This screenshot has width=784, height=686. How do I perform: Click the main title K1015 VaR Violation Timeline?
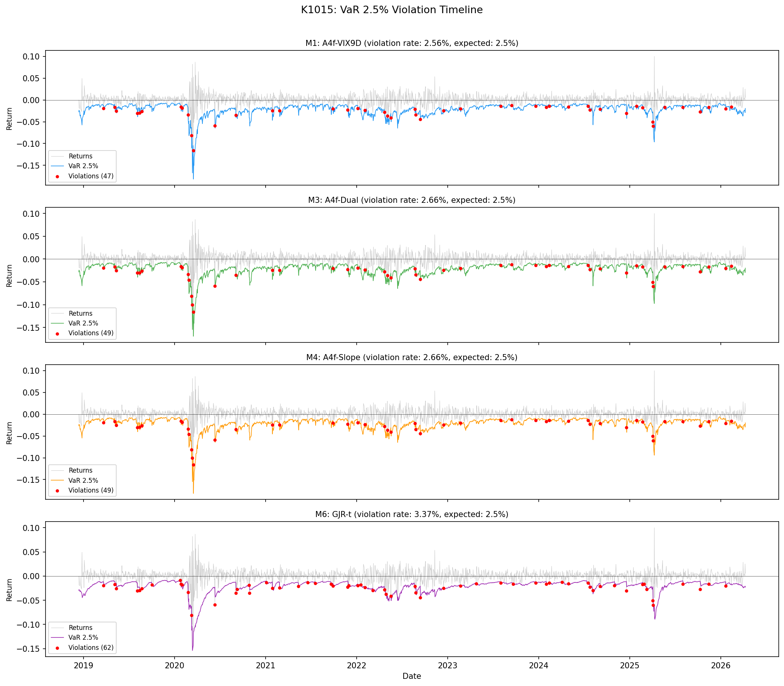click(x=392, y=10)
